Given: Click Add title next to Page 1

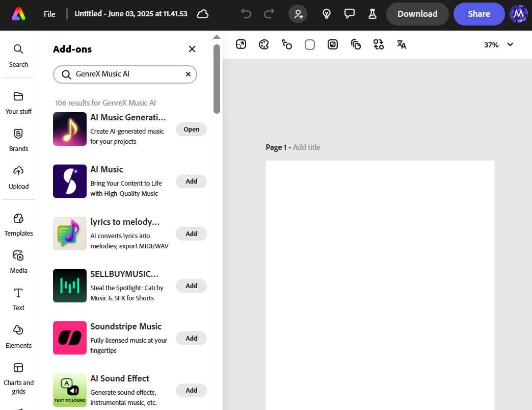Looking at the screenshot, I should [307, 147].
